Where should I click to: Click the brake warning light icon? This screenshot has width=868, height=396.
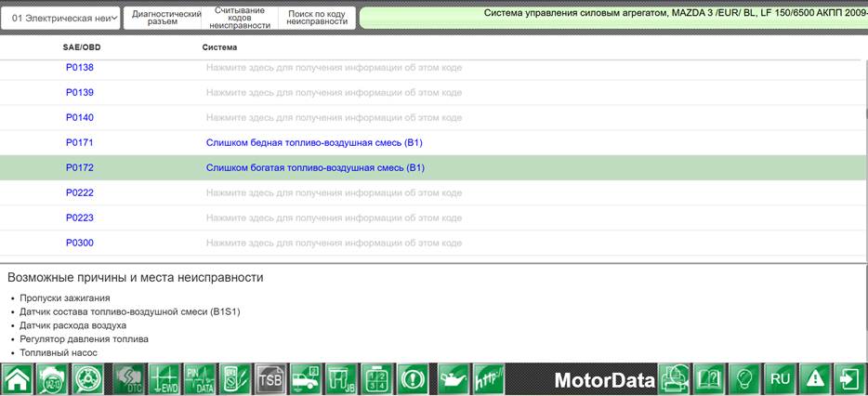(413, 379)
